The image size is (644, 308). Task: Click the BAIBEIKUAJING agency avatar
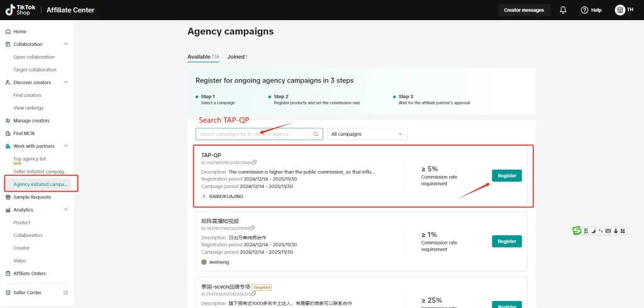[204, 196]
